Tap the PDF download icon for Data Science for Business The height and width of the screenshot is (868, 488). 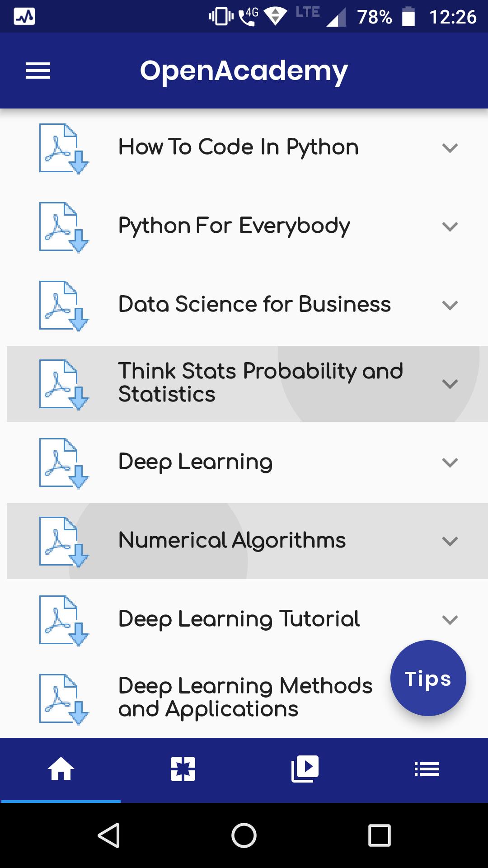coord(64,306)
